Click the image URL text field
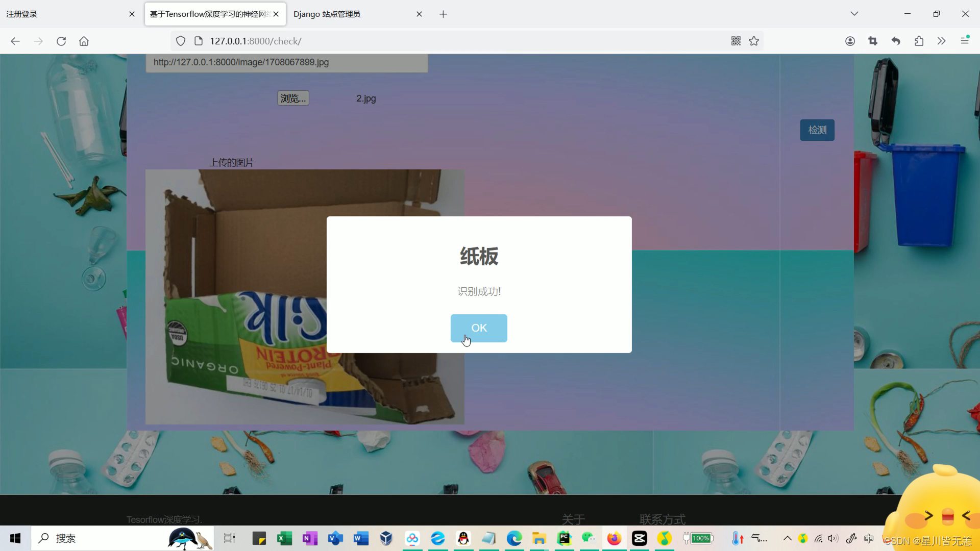This screenshot has width=980, height=551. point(286,62)
